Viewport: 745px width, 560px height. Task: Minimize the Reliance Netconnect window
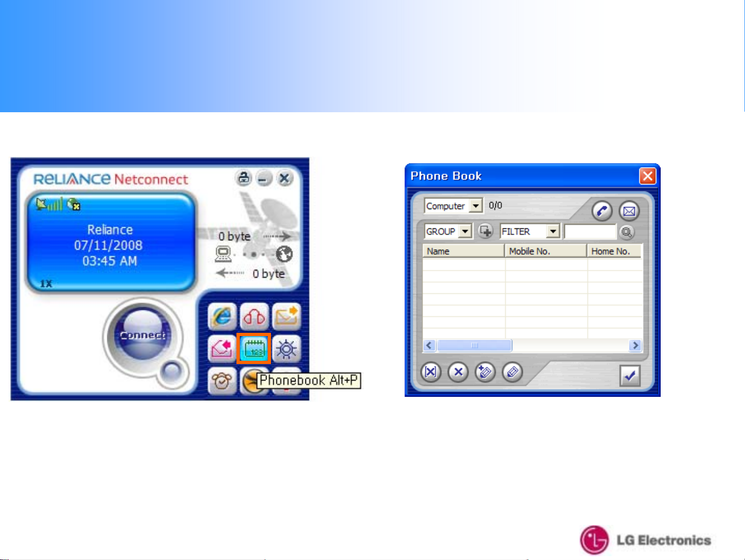coord(264,178)
